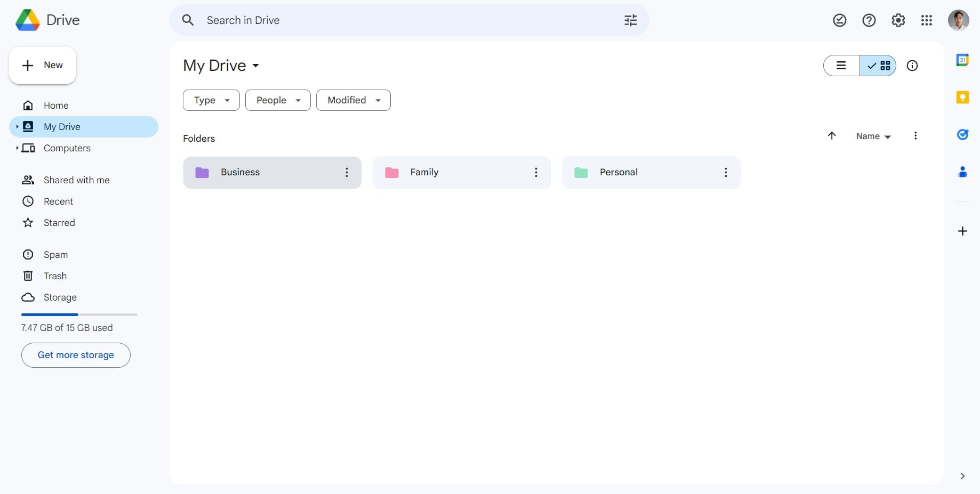Open Shared with me
The width and height of the screenshot is (980, 494).
[84, 180]
